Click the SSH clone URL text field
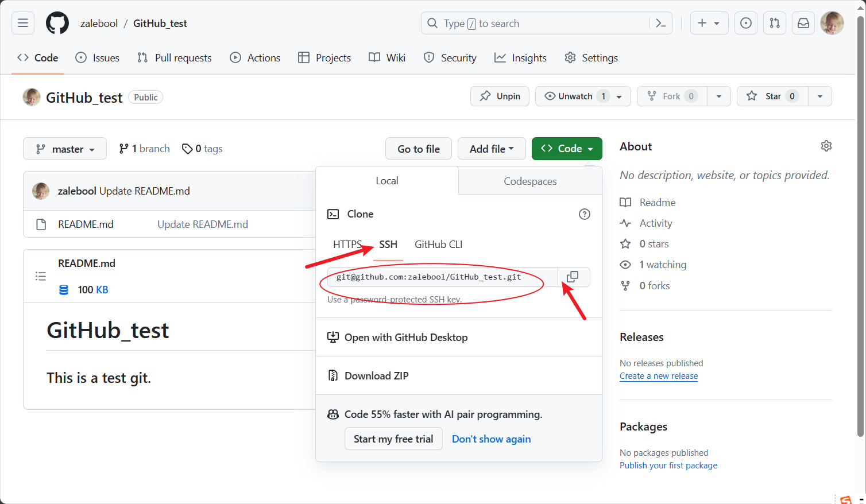This screenshot has height=504, width=866. 443,277
